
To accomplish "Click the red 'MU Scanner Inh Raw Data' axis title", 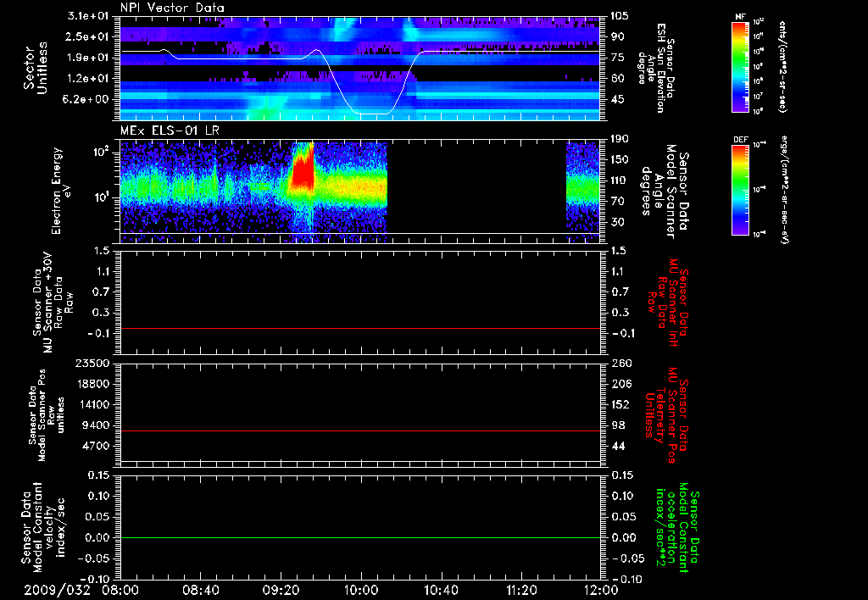I will (x=668, y=303).
